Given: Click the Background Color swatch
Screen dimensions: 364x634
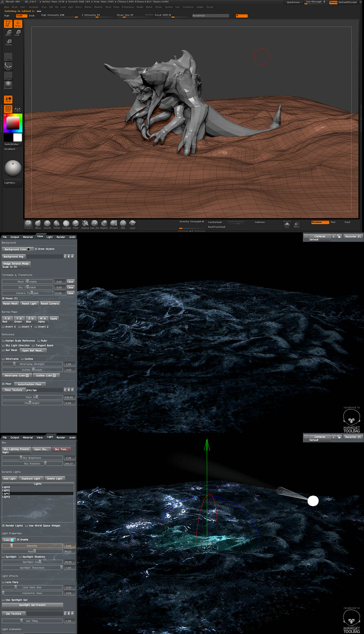Looking at the screenshot, I should [29, 249].
